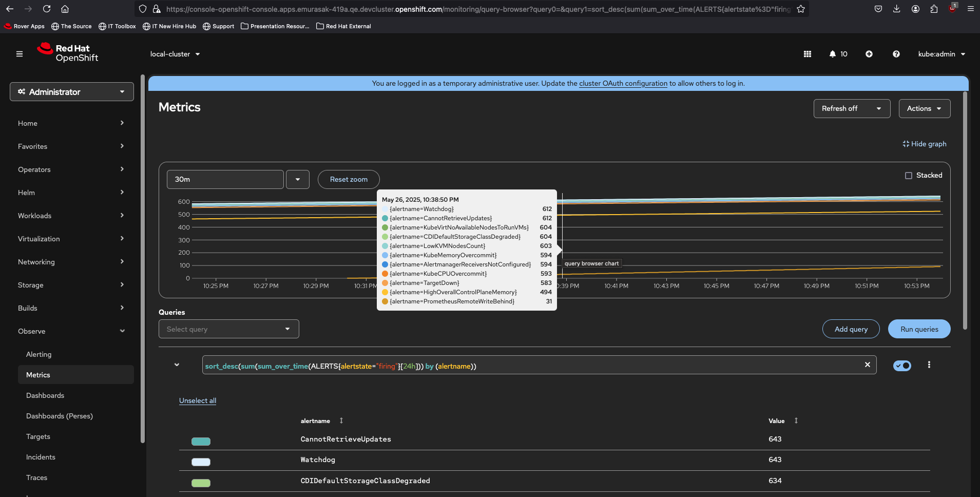The height and width of the screenshot is (497, 980).
Task: Toggle the CannotRetrieveUpdates series color swatch
Action: coord(201,442)
